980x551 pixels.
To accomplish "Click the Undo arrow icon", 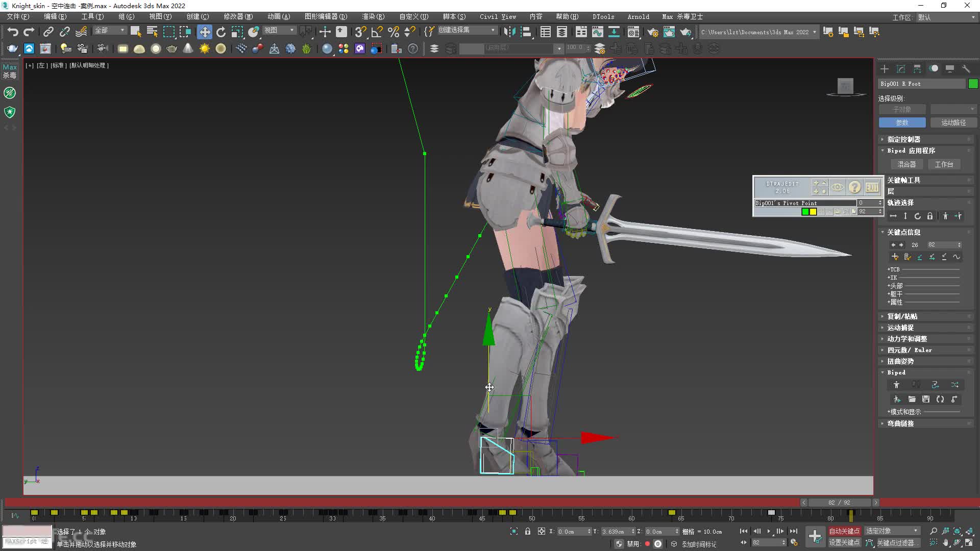I will (x=13, y=32).
